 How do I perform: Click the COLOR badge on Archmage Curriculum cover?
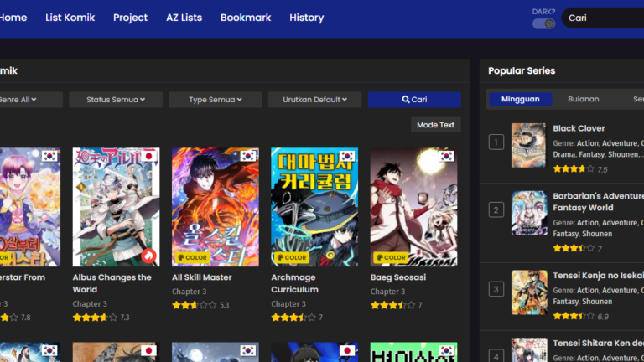click(290, 257)
